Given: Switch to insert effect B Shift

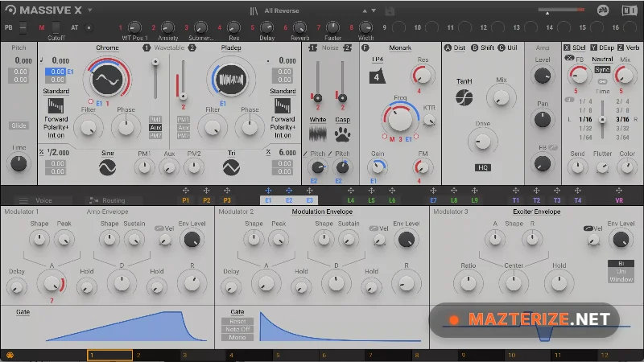Looking at the screenshot, I should point(482,47).
